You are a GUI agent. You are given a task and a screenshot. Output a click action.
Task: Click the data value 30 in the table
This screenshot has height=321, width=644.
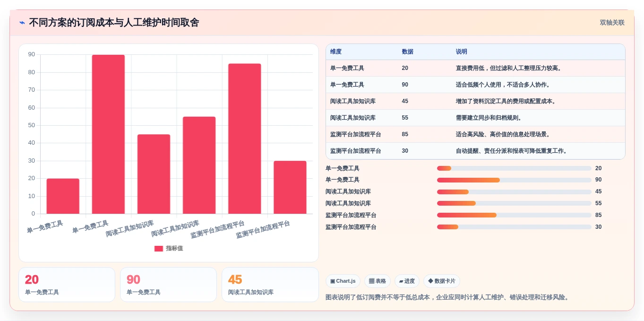(x=405, y=151)
